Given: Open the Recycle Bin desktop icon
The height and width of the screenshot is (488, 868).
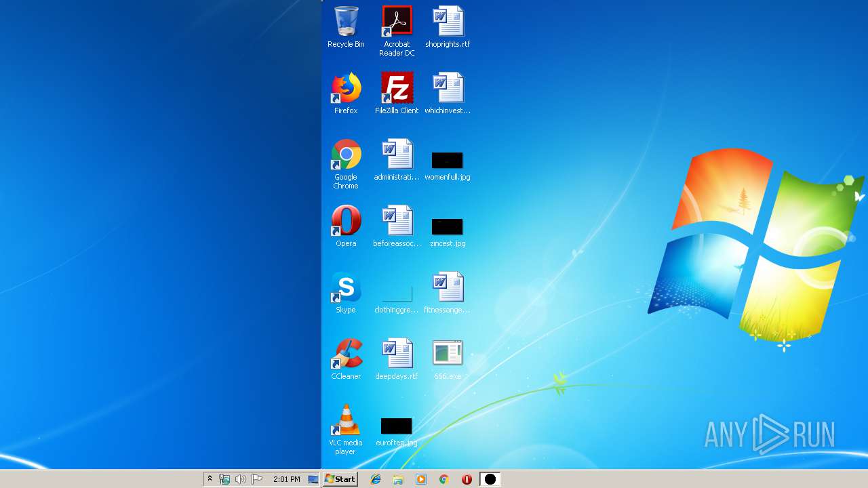Looking at the screenshot, I should tap(346, 27).
